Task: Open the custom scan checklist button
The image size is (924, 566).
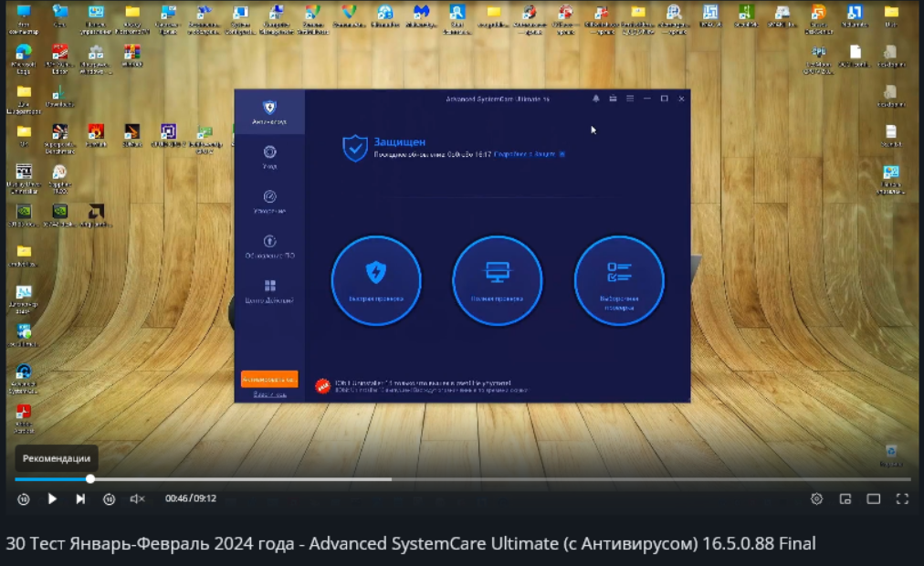Action: pos(619,280)
